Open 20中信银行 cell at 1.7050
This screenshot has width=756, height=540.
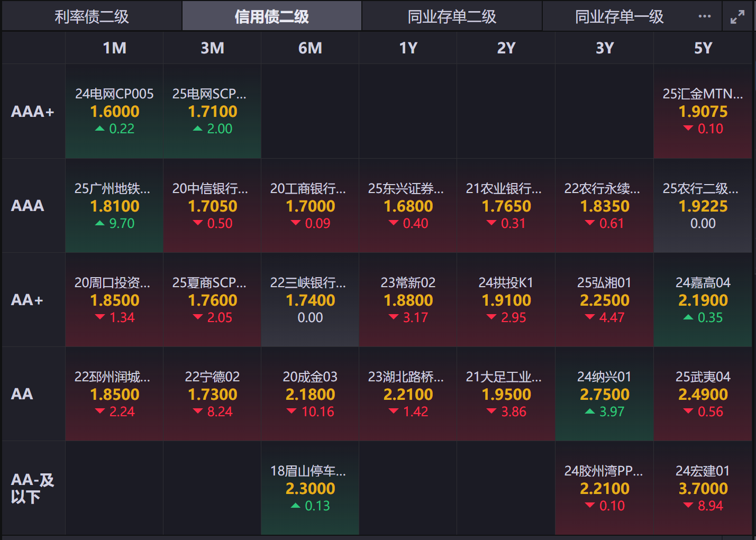pyautogui.click(x=212, y=206)
